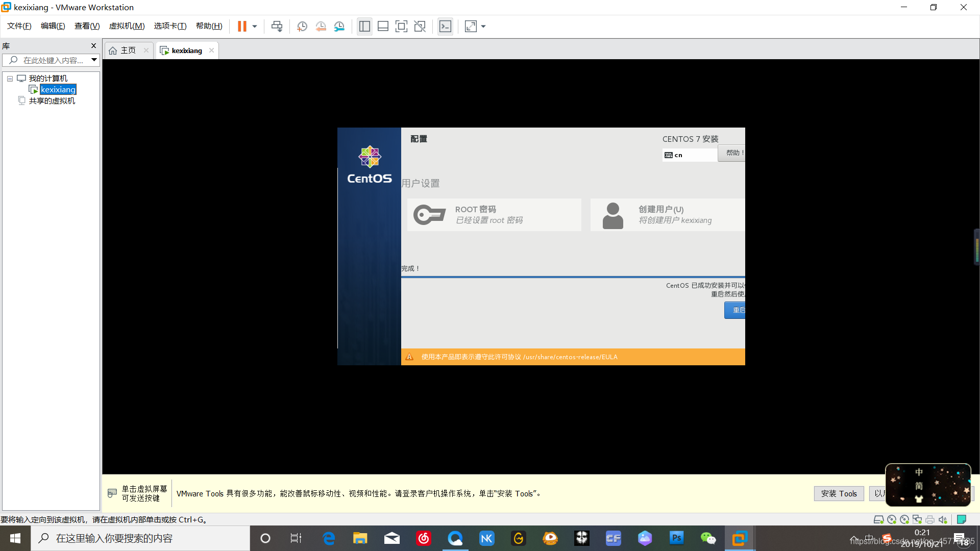980x551 pixels.
Task: Click the VMware Workstation taskbar icon
Action: coord(740,538)
